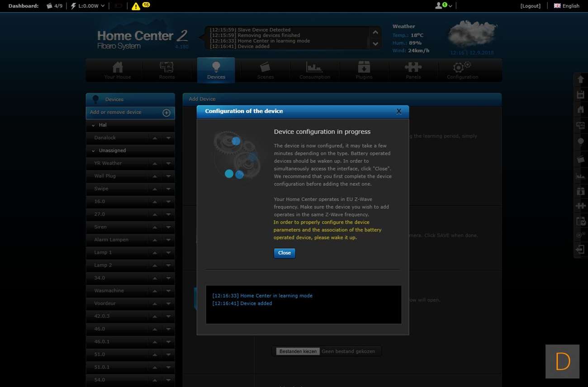Click the save disk icon in right sidebar
The image size is (588, 387).
click(581, 94)
